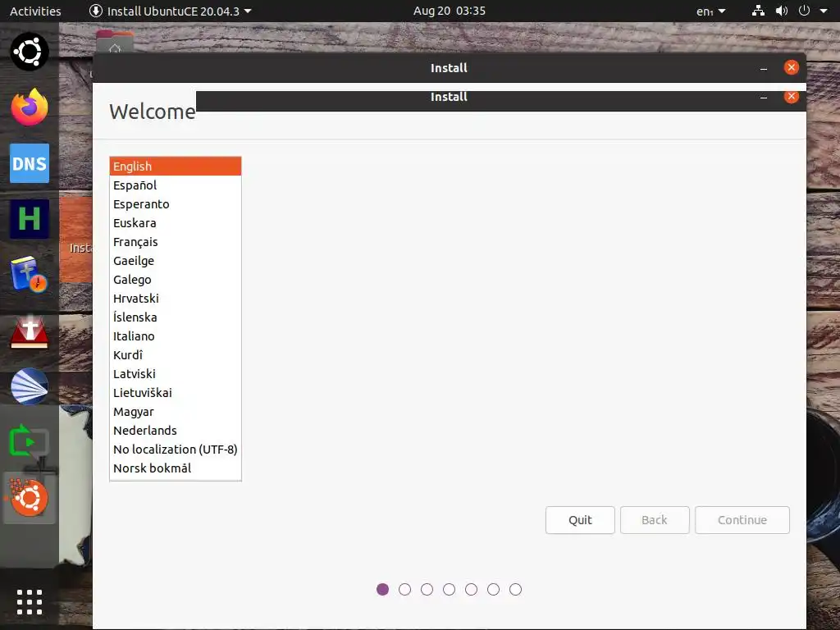Minimize the inner Install window
The image size is (840, 630).
[764, 98]
